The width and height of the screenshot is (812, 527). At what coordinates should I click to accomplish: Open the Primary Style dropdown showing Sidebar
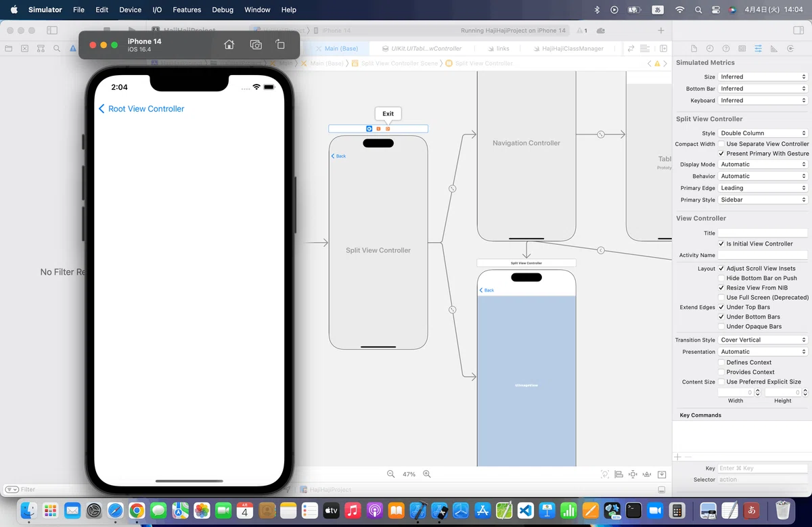pos(763,200)
